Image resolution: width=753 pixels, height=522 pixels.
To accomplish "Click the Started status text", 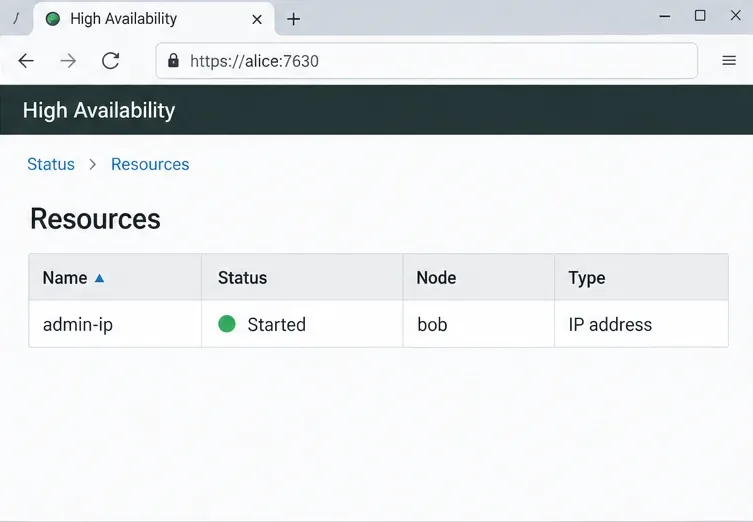I will (277, 325).
